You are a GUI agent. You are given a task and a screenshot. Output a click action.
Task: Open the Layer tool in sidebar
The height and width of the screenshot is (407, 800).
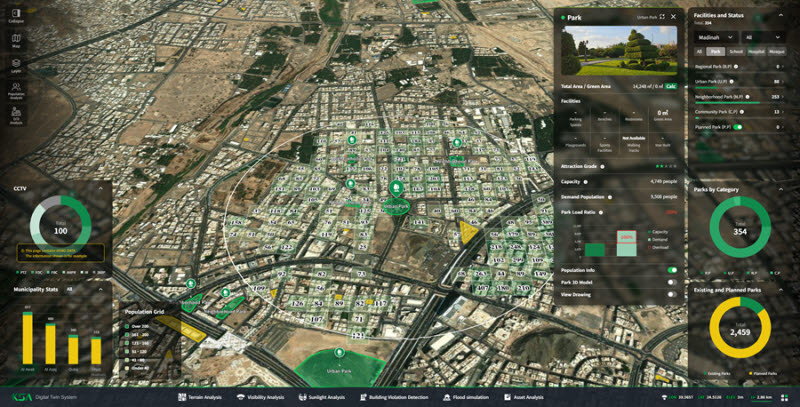[x=16, y=66]
